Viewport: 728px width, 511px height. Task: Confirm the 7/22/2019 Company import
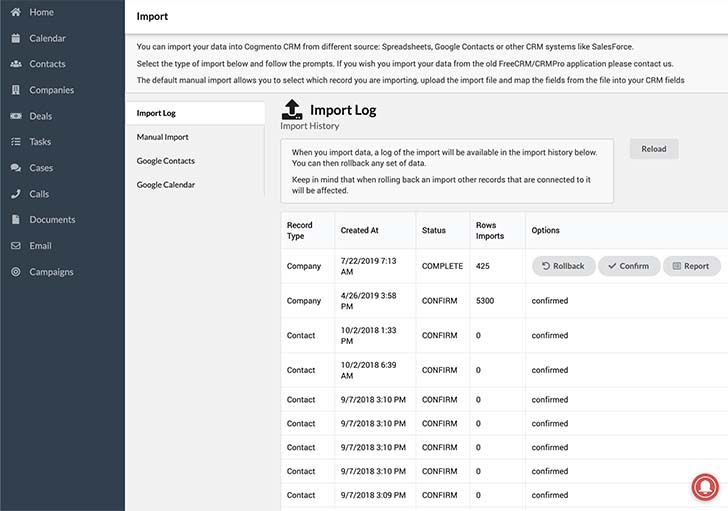pos(629,266)
